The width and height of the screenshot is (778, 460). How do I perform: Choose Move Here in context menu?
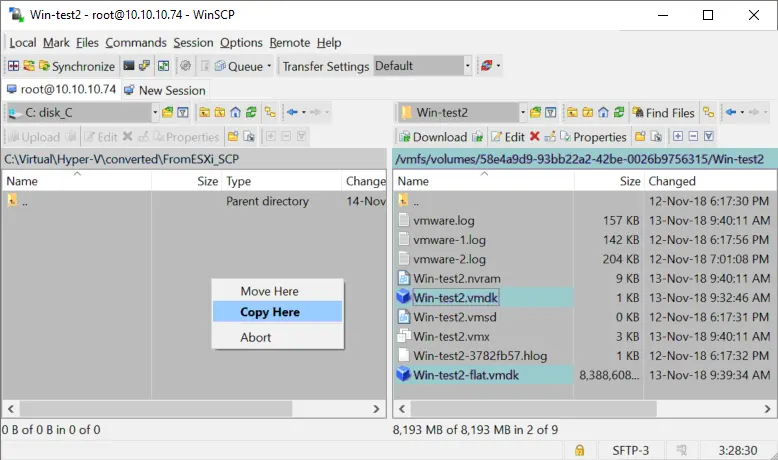(x=278, y=291)
